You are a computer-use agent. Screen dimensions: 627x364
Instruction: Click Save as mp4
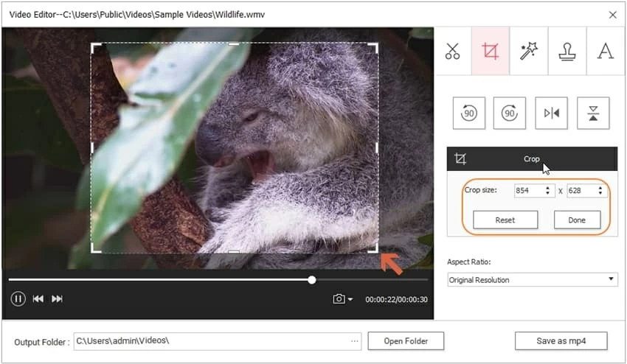coord(561,340)
